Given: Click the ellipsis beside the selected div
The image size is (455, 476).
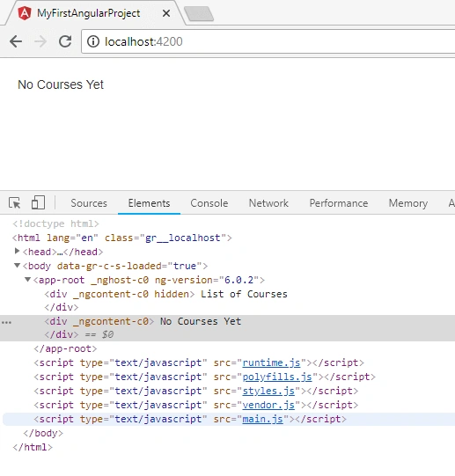Looking at the screenshot, I should 7,322.
